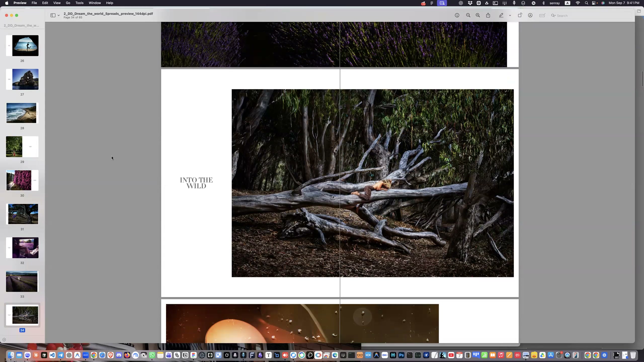Open search options magnifier dropdown
Image resolution: width=644 pixels, height=362 pixels.
tap(553, 16)
